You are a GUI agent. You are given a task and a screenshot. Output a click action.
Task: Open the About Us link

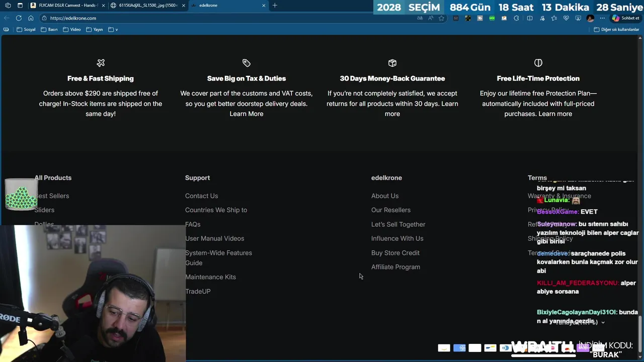pyautogui.click(x=385, y=196)
